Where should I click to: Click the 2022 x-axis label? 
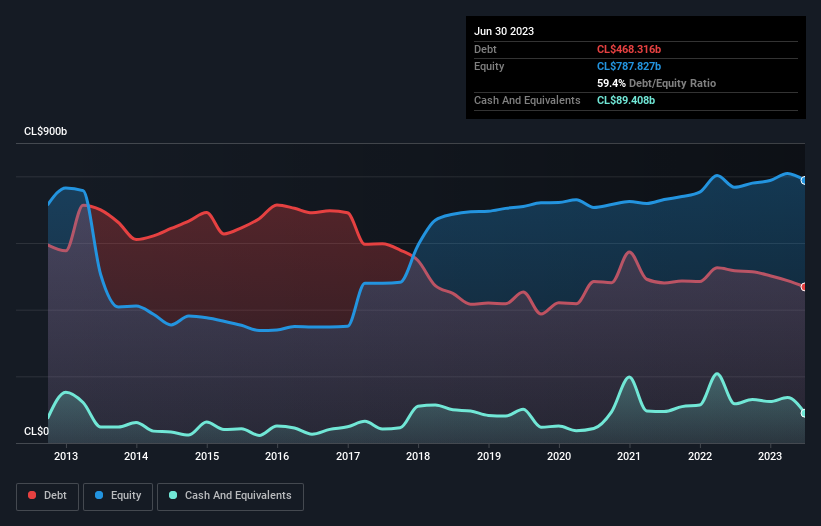(x=700, y=456)
